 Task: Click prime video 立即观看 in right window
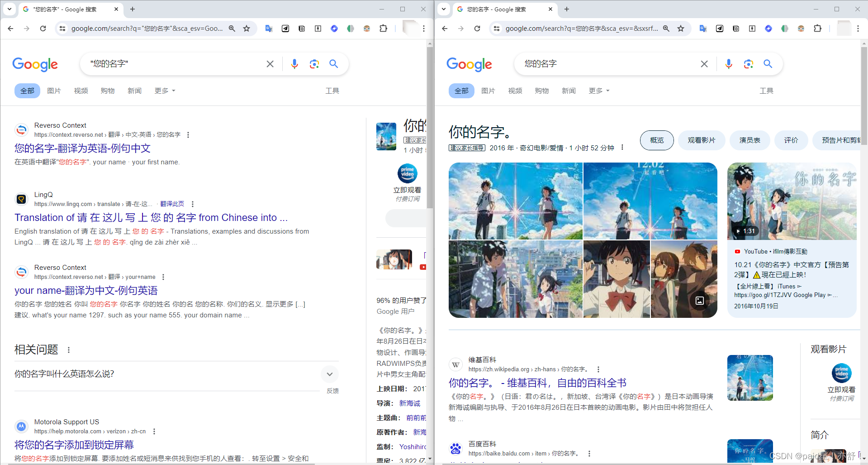tap(841, 382)
